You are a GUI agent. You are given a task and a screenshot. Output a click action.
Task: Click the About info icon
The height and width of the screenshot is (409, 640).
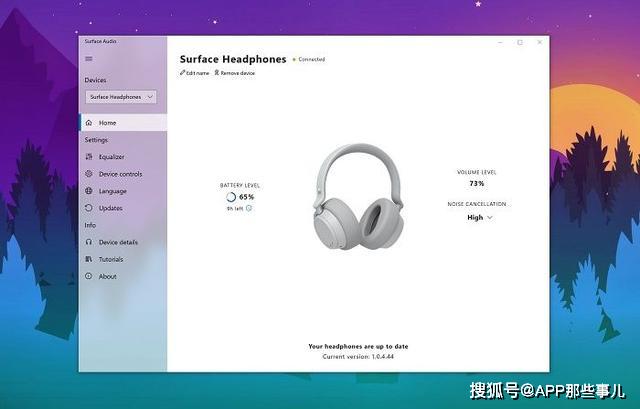(89, 276)
